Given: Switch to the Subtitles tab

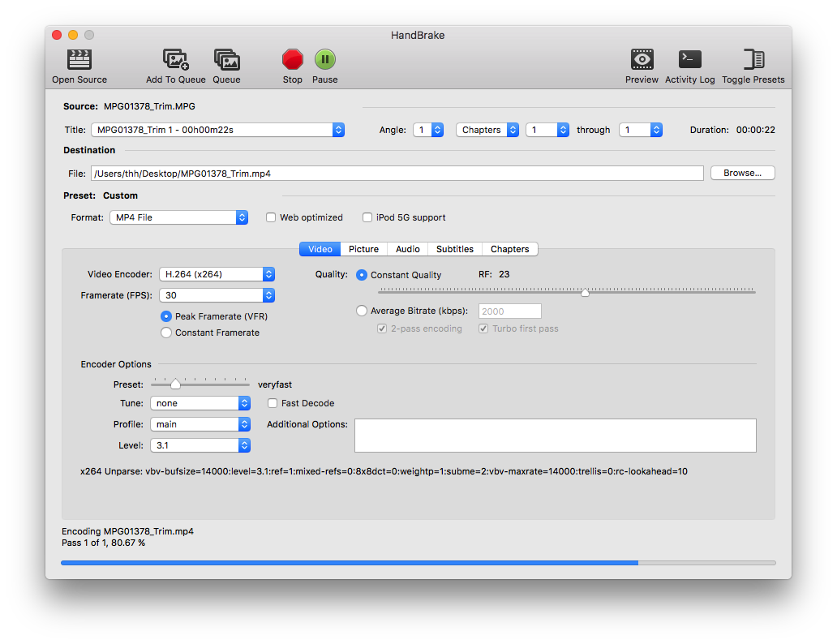Looking at the screenshot, I should (x=455, y=249).
